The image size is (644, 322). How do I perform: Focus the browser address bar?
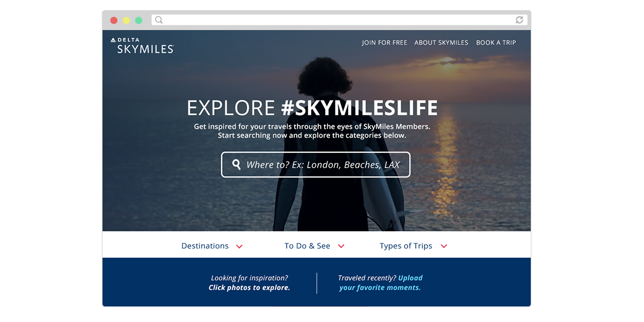(x=339, y=20)
